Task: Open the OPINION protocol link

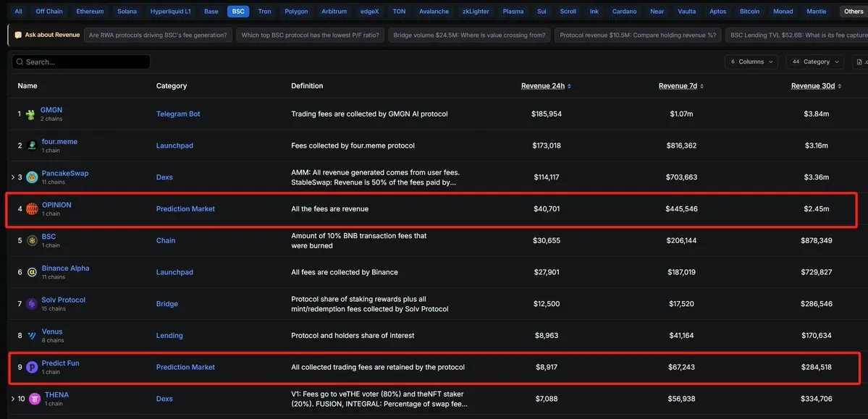Action: click(56, 205)
